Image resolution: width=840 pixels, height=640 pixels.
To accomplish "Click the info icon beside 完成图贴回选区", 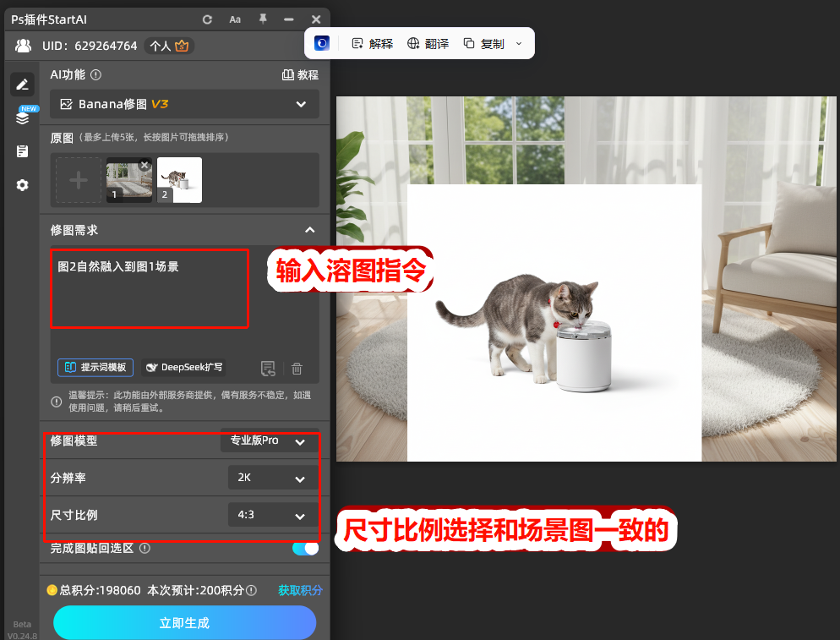I will click(145, 549).
